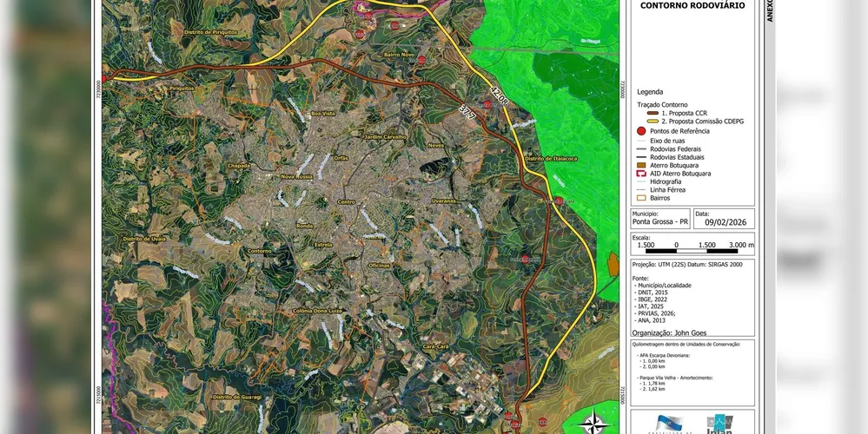Click the Linha Férrea legend label
868x434 pixels.
click(667, 189)
